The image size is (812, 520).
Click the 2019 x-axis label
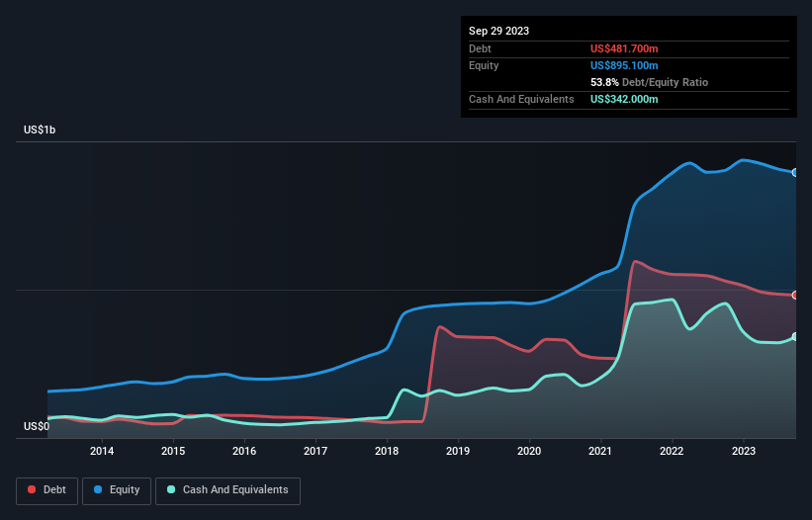(x=458, y=451)
